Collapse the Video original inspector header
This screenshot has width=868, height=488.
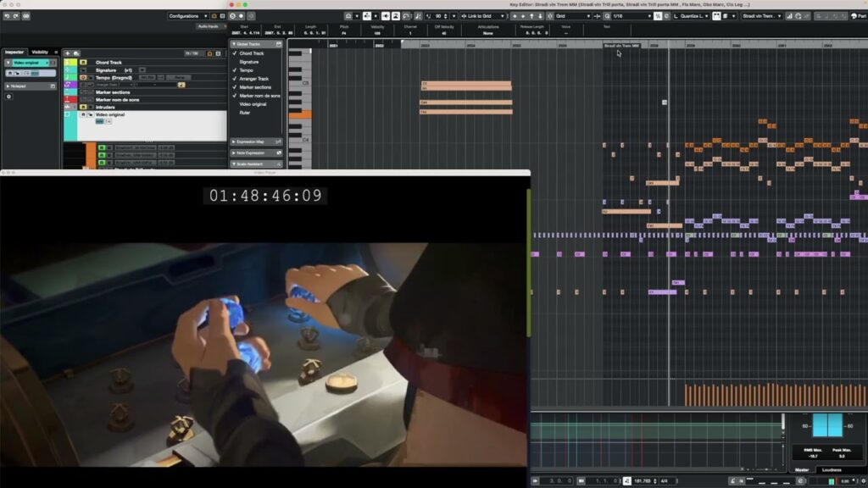pos(8,63)
